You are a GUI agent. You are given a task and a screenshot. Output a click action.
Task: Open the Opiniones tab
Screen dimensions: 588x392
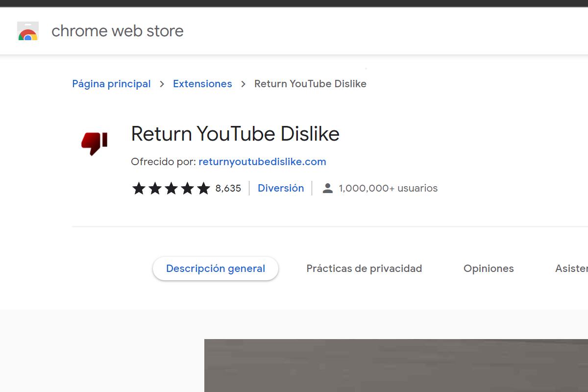pyautogui.click(x=489, y=269)
